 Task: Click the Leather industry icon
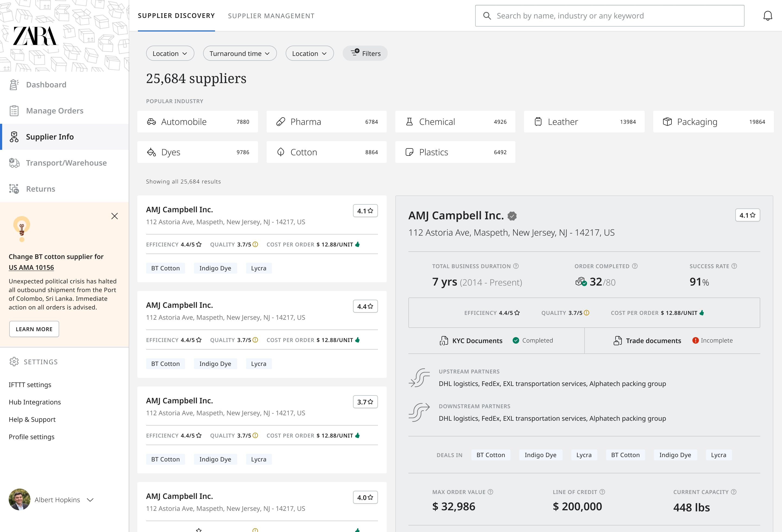coord(538,122)
